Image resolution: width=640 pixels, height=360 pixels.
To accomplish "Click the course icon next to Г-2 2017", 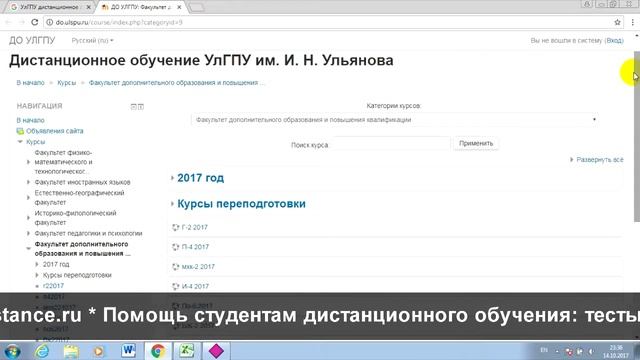I will click(x=176, y=227).
